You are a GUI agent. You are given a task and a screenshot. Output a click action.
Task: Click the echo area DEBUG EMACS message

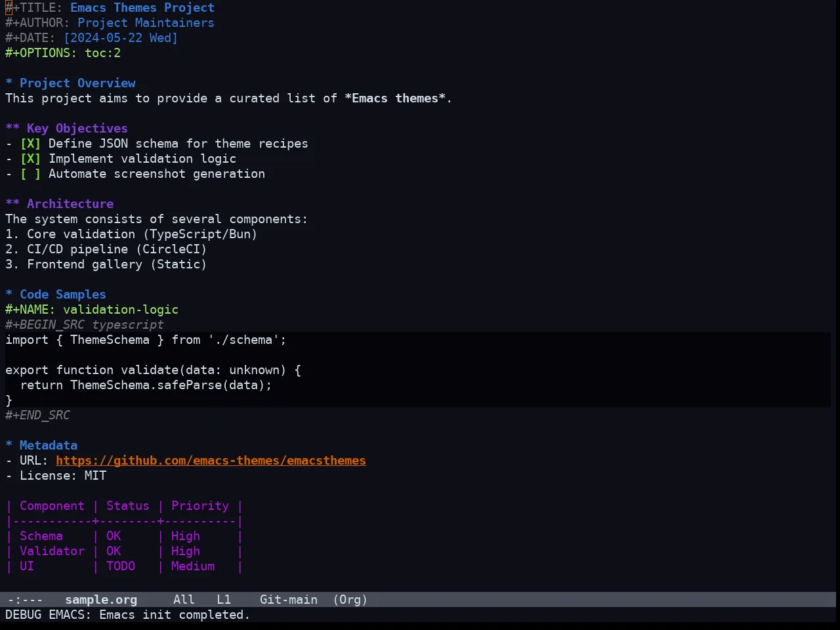point(128,615)
